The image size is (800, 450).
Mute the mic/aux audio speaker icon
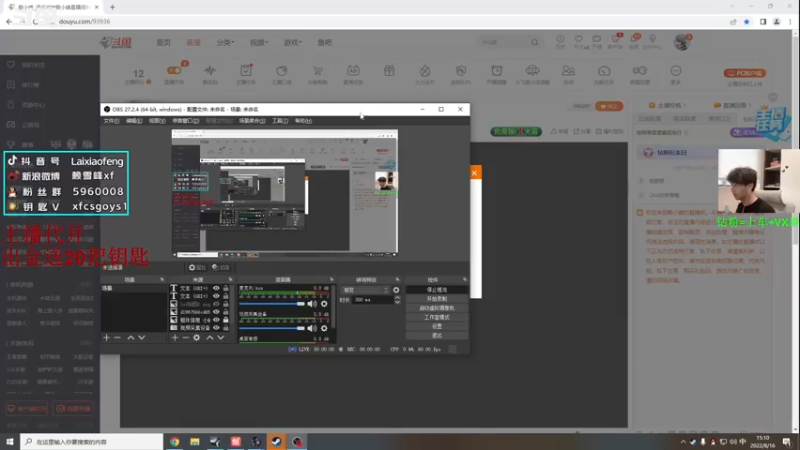[312, 304]
